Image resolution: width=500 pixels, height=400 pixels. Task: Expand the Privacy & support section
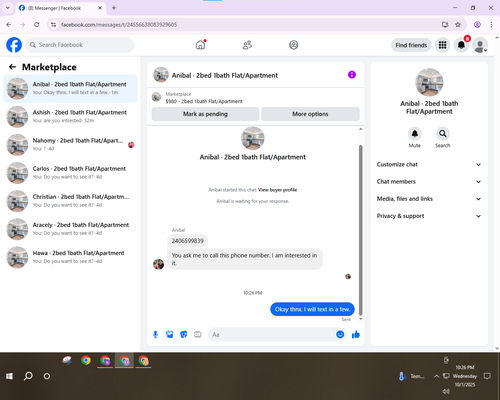[x=429, y=216]
